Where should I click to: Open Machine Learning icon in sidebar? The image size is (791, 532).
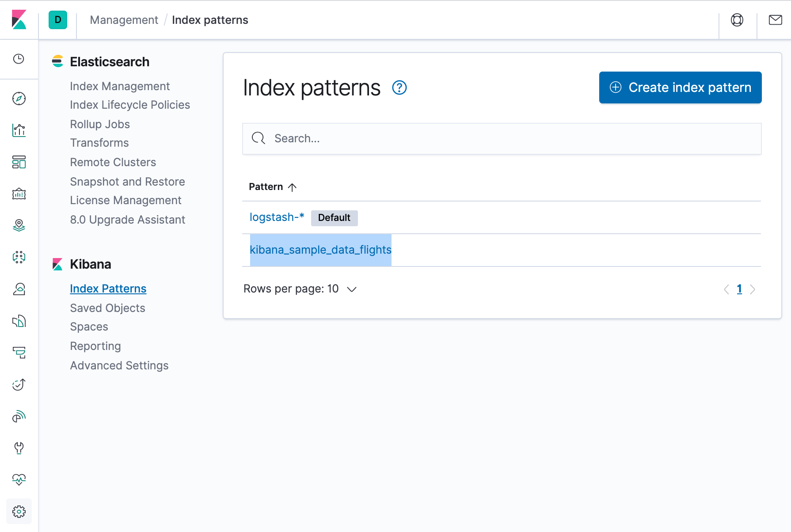point(19,257)
